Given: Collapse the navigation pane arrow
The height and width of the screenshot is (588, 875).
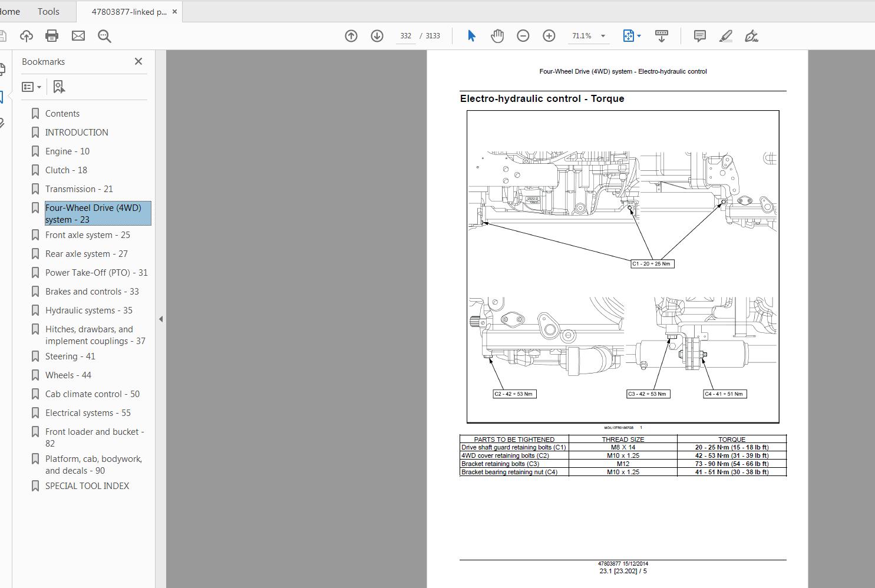Looking at the screenshot, I should coord(161,319).
